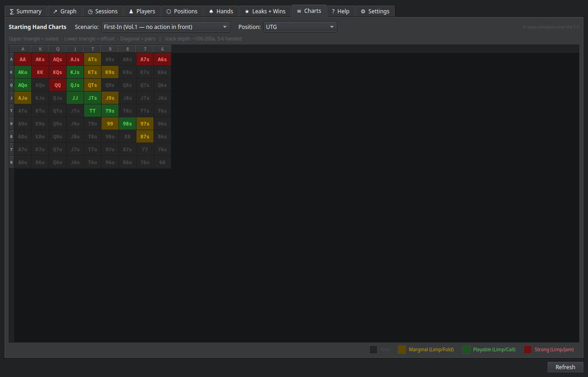
Task: Open the Positions tab
Action: (x=182, y=11)
